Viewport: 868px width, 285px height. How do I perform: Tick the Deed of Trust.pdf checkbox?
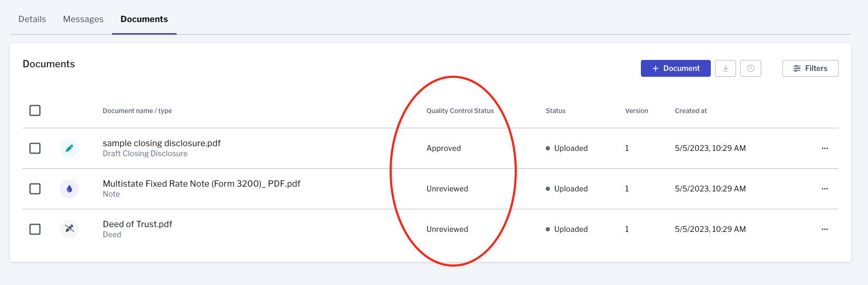[35, 229]
